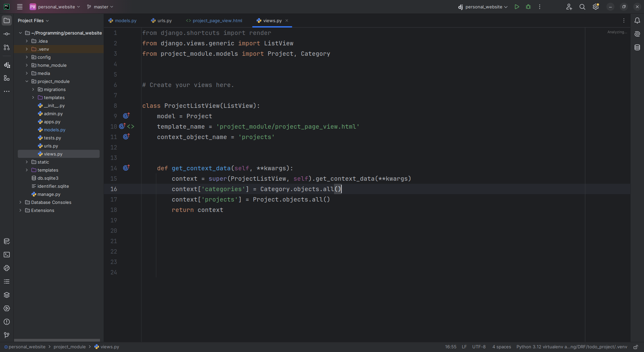Open the Python Console tool window
The height and width of the screenshot is (352, 644).
pyautogui.click(x=7, y=268)
